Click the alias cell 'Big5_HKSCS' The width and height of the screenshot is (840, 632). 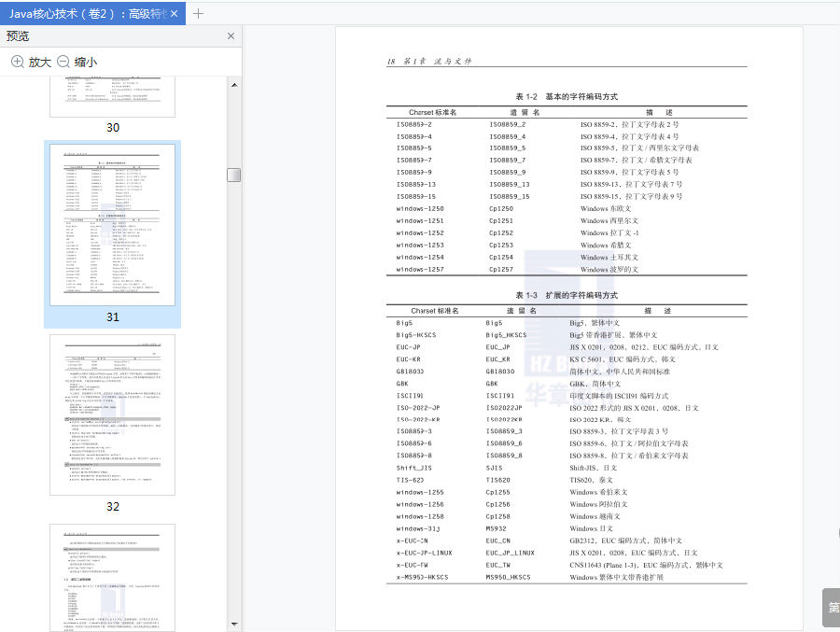(x=506, y=335)
